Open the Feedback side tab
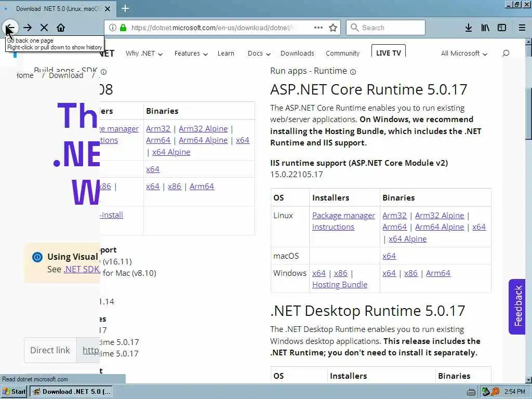532x399 pixels. tap(517, 307)
